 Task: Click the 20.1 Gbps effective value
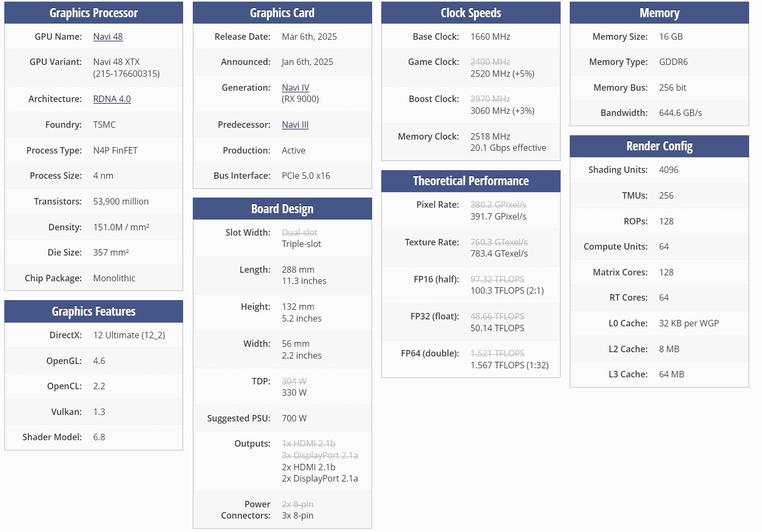coord(508,148)
